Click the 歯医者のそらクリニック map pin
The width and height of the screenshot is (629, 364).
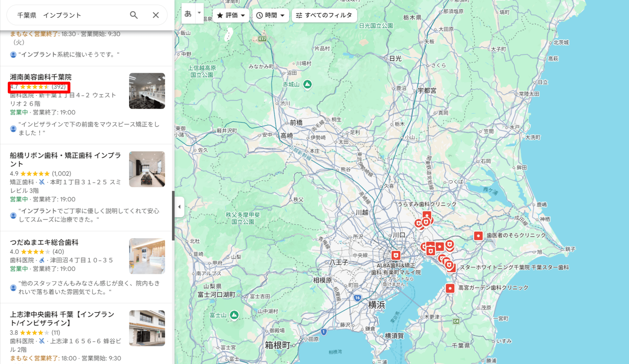pos(478,235)
